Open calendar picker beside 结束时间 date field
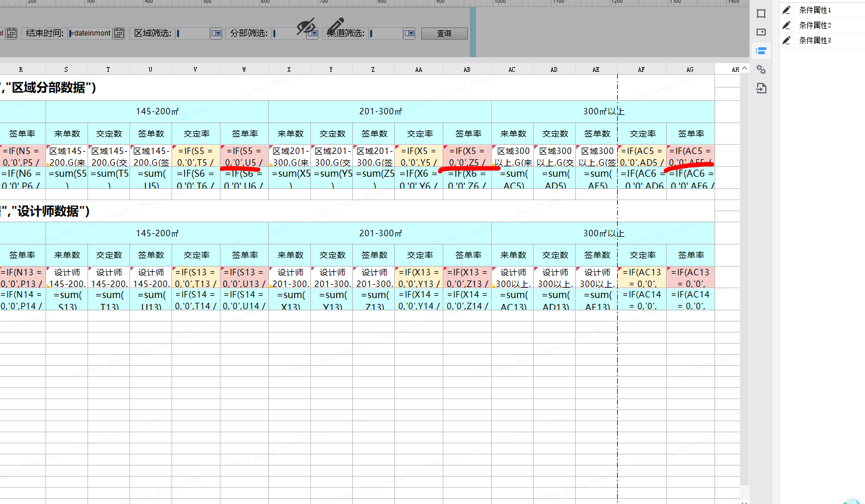Image resolution: width=865 pixels, height=504 pixels. [x=119, y=33]
